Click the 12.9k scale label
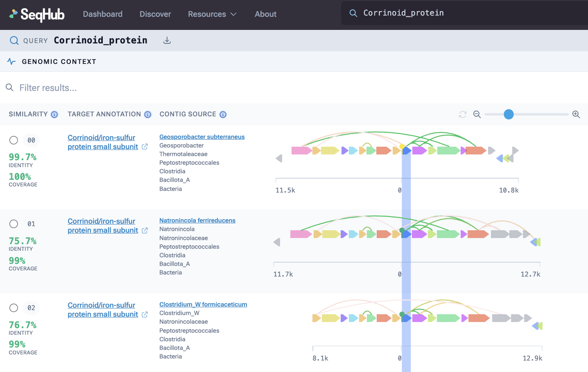588x372 pixels. (x=532, y=358)
